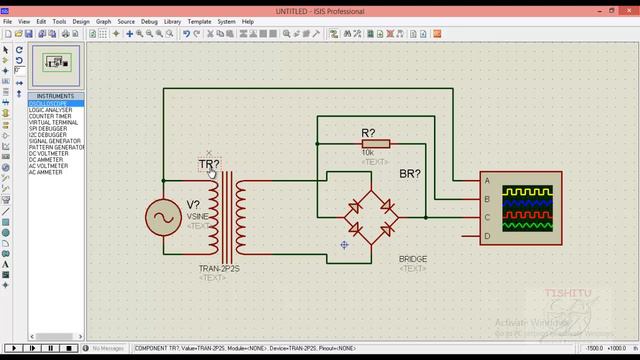Image resolution: width=640 pixels, height=360 pixels.
Task: Click the New Design toolbar icon
Action: (8, 34)
